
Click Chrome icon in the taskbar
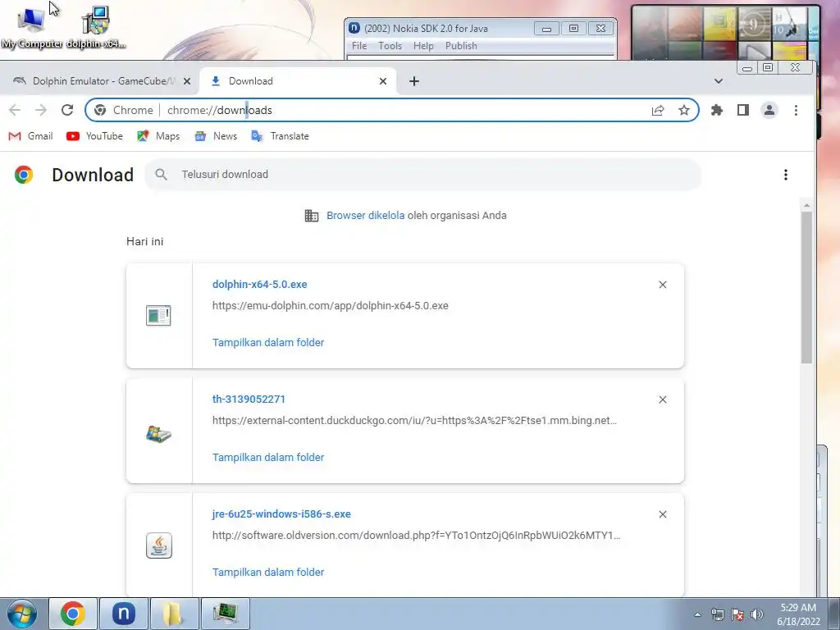pyautogui.click(x=73, y=614)
